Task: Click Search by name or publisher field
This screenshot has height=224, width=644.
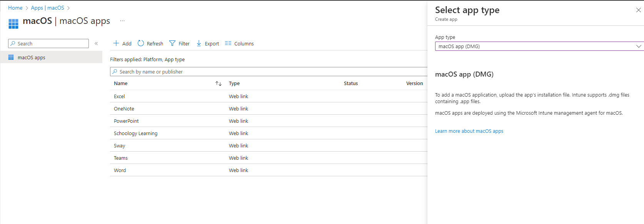Action: [x=269, y=72]
